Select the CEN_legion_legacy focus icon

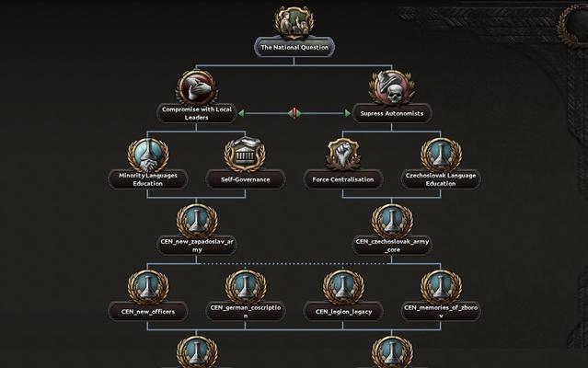pyautogui.click(x=343, y=286)
